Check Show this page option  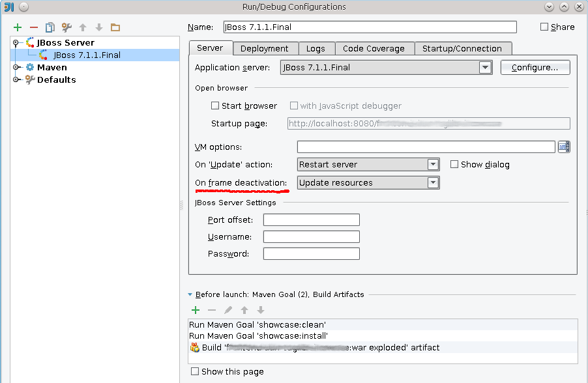click(195, 371)
